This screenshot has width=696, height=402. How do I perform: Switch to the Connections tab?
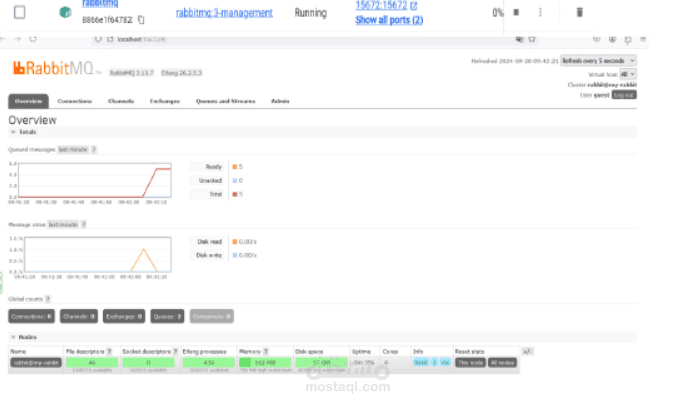(75, 101)
